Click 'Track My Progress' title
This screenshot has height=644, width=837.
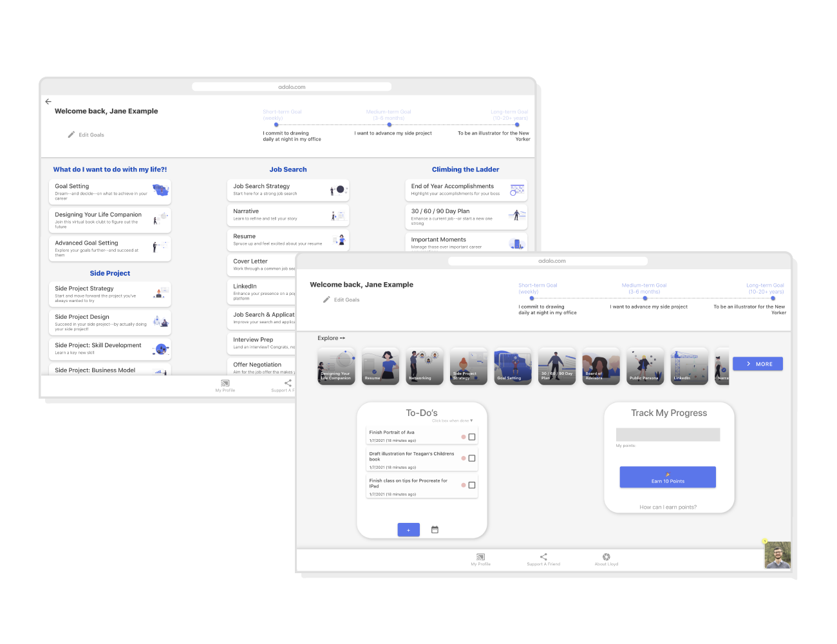(669, 413)
